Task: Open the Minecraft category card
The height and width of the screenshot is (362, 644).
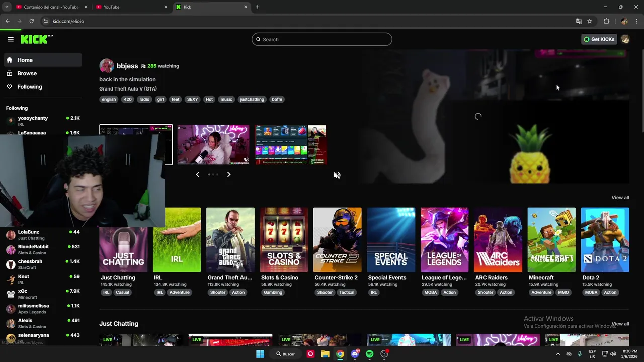Action: [x=551, y=240]
